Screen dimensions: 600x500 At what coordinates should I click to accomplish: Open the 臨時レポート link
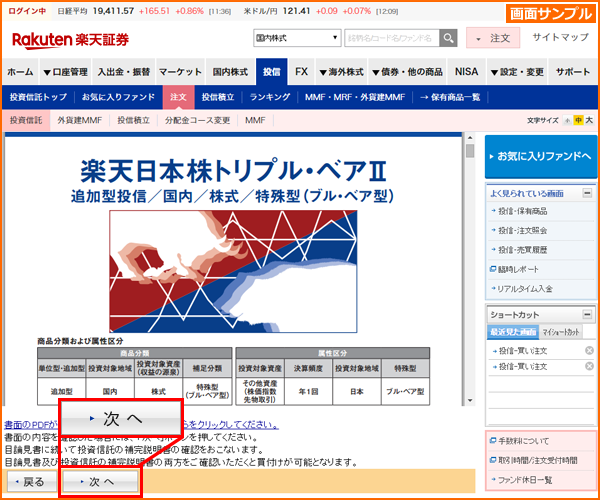[x=518, y=269]
